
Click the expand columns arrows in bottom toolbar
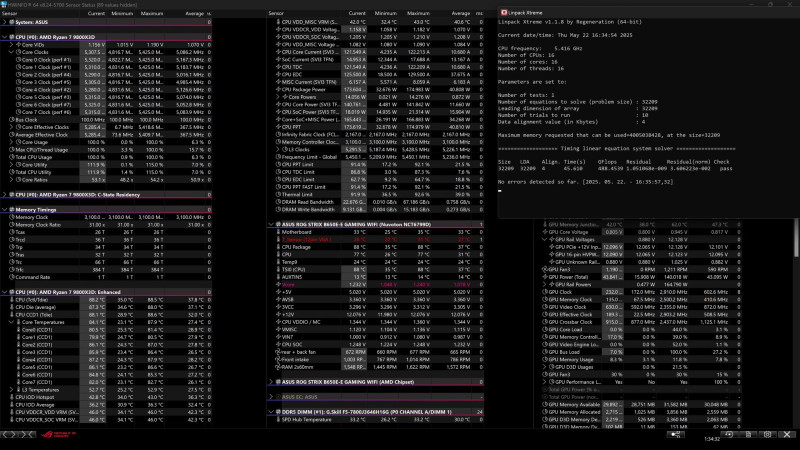[x=9, y=435]
